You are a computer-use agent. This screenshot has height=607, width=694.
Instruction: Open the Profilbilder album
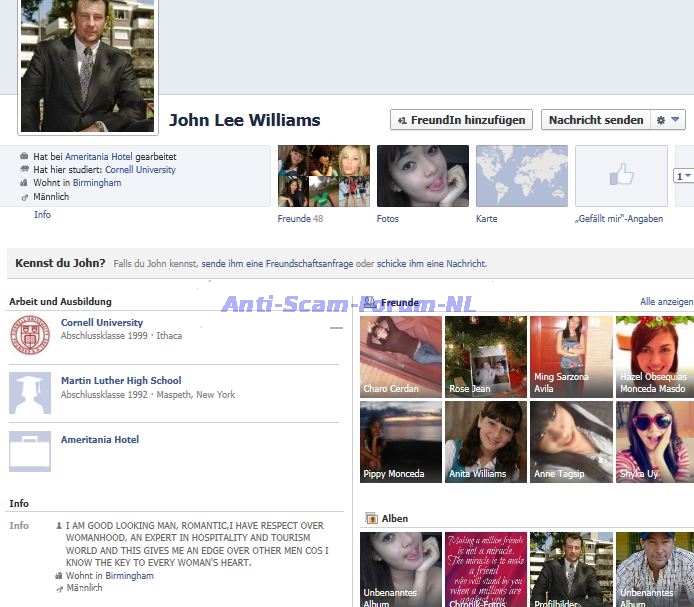pos(570,568)
